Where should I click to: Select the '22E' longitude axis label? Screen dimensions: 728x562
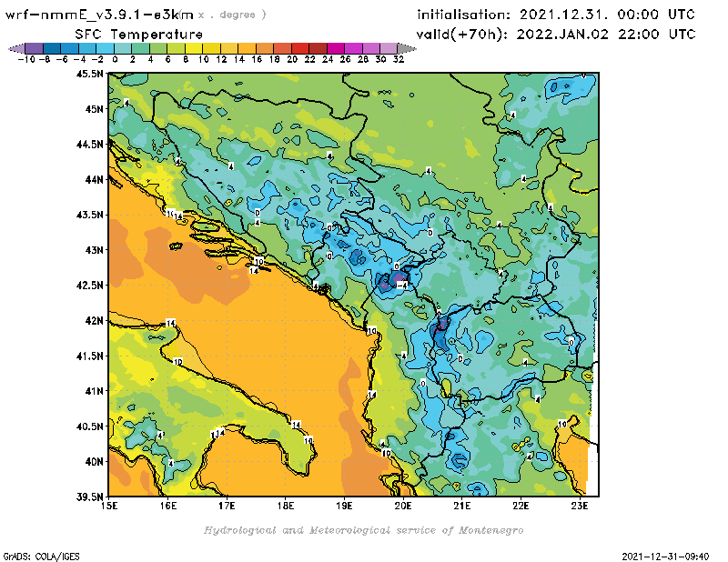coord(521,506)
